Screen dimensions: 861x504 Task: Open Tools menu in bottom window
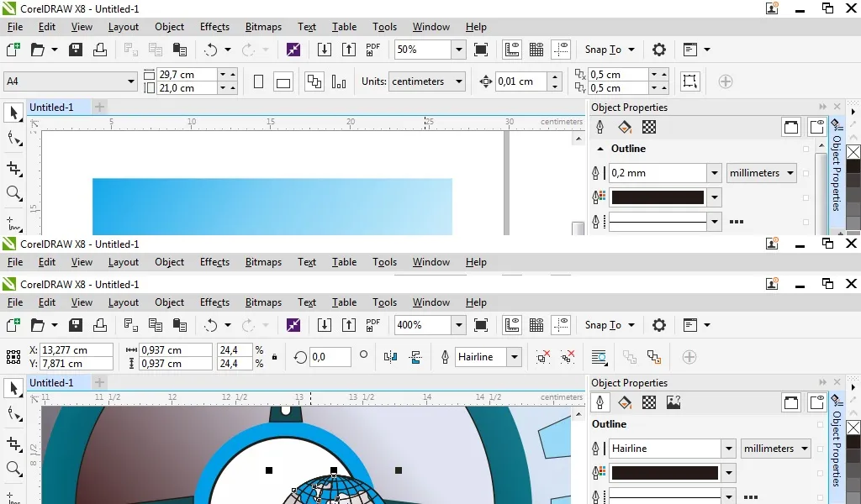[x=384, y=302]
